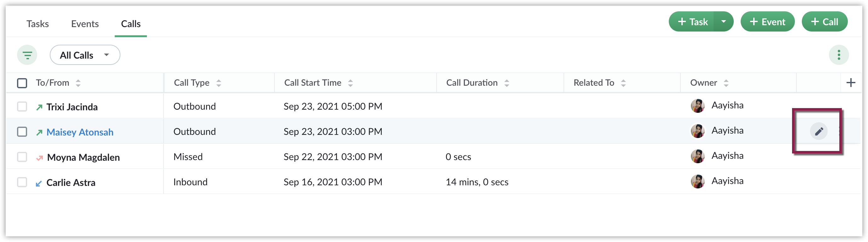Select the Moyna Magdalen row checkbox
Screen dimensions: 868x242
tap(22, 157)
